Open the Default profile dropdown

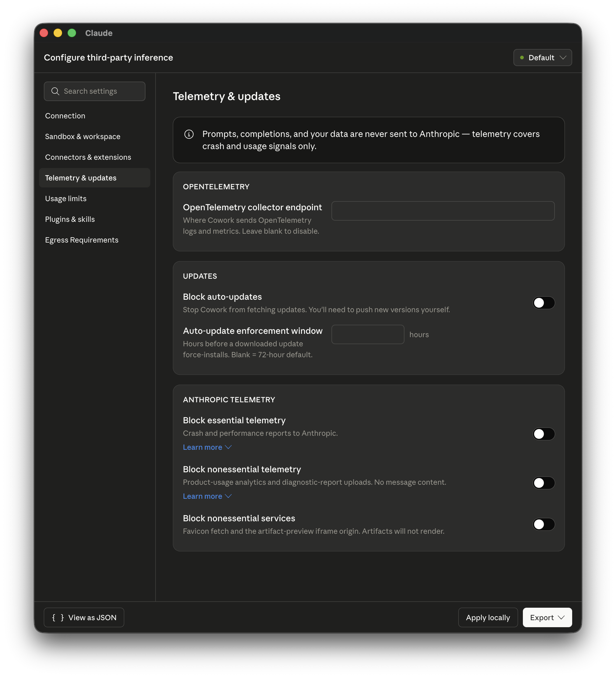tap(542, 58)
